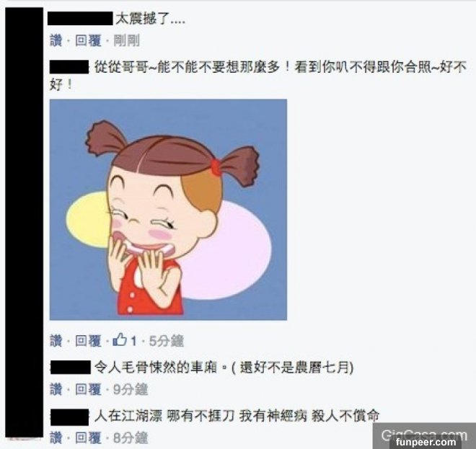
Task: Like the 從從哥哥 comment with image
Action: coord(56,341)
